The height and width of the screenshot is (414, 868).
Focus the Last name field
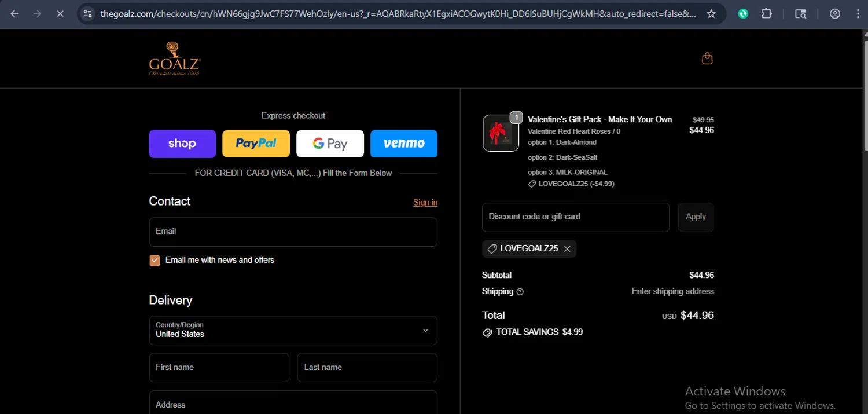tap(367, 368)
